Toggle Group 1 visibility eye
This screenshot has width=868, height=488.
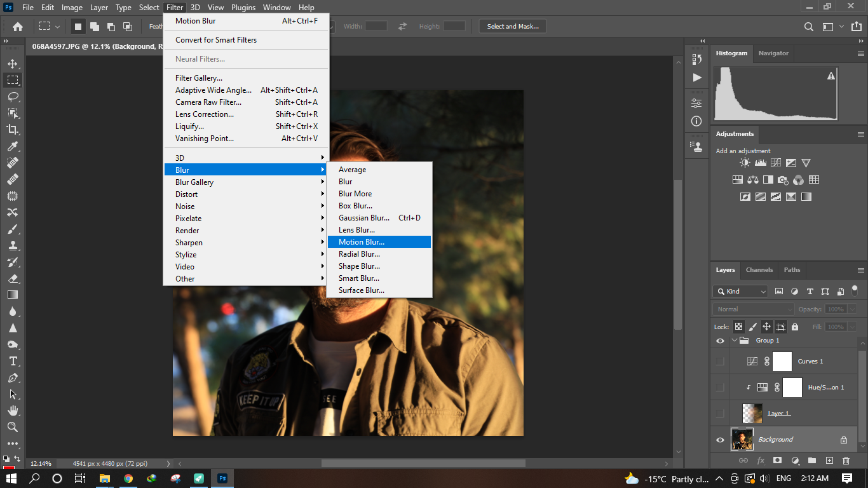click(x=720, y=341)
